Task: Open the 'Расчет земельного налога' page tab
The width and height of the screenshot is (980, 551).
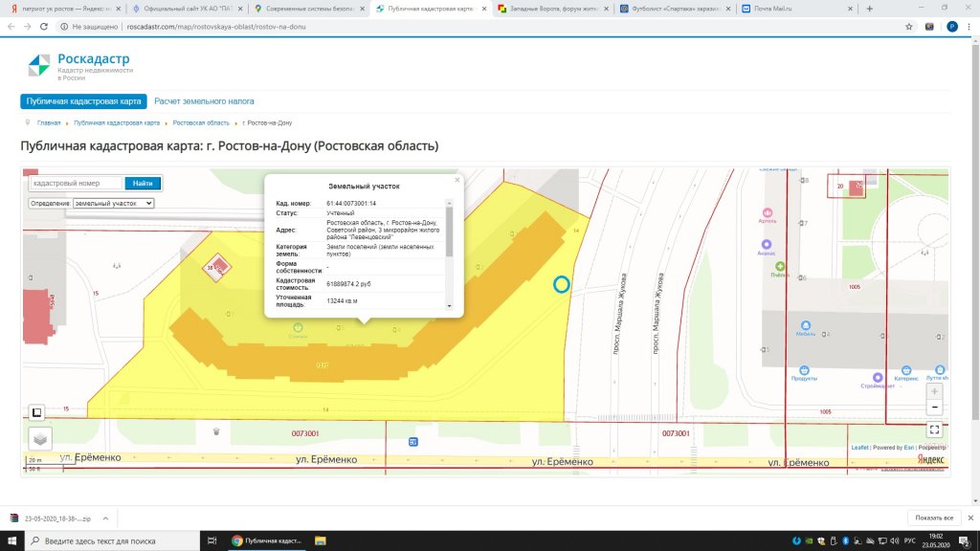Action: (x=204, y=101)
